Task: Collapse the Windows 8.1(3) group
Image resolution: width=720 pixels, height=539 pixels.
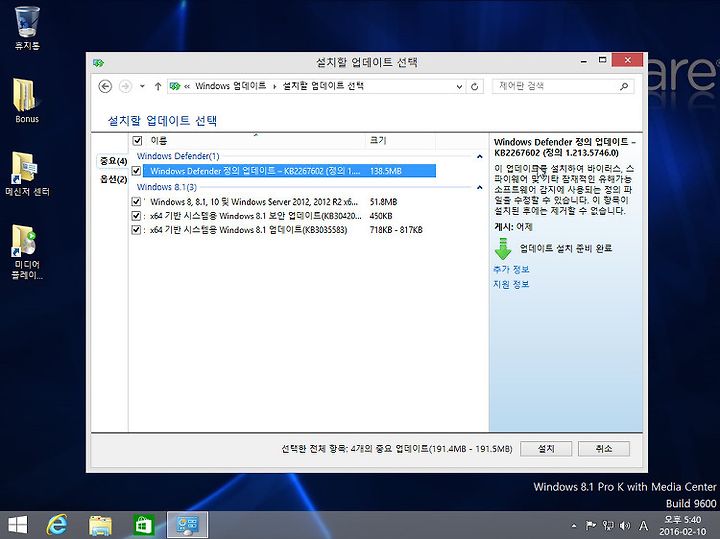Action: click(x=479, y=187)
